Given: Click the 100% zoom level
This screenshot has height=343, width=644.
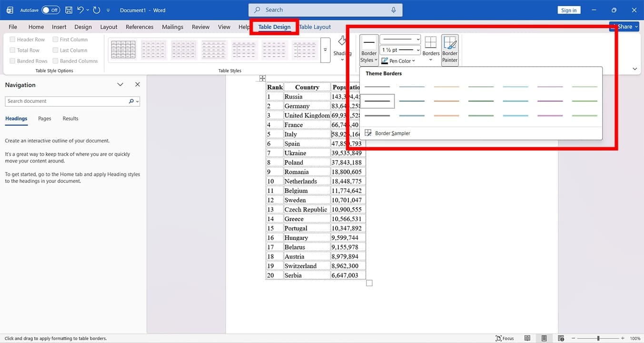Looking at the screenshot, I should click(635, 338).
